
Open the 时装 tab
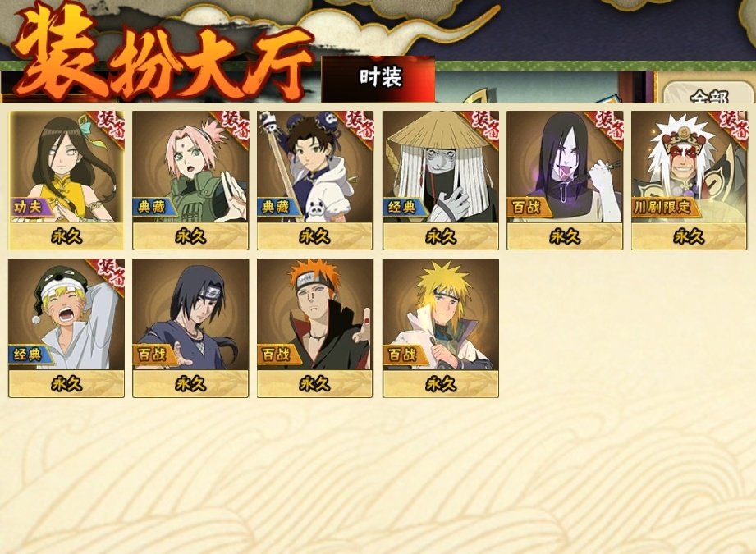(378, 79)
